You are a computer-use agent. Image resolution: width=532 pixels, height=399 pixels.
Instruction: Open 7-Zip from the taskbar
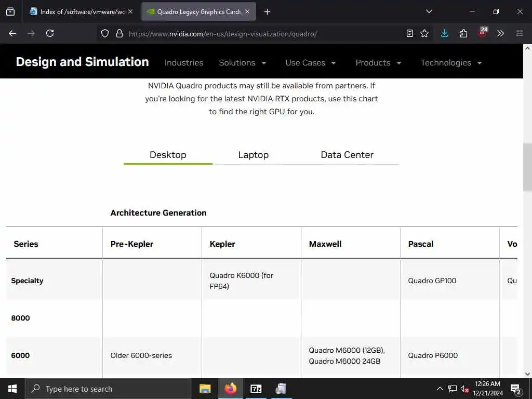[256, 389]
